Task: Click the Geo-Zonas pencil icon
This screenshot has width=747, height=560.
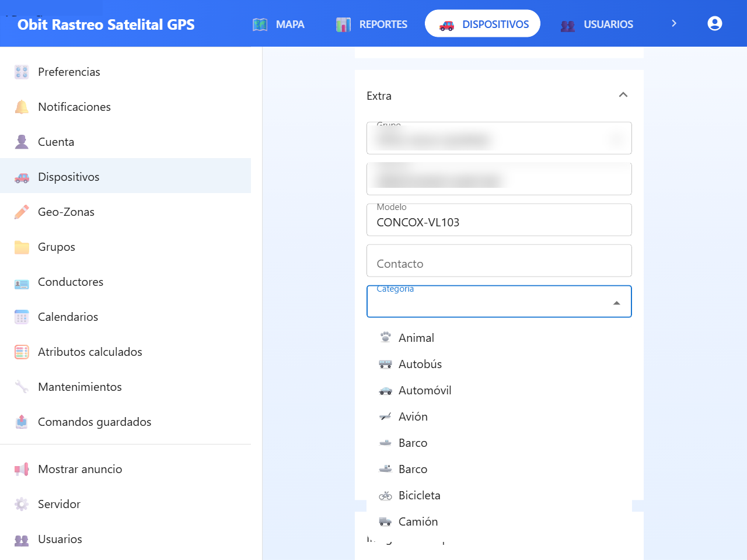Action: click(22, 212)
